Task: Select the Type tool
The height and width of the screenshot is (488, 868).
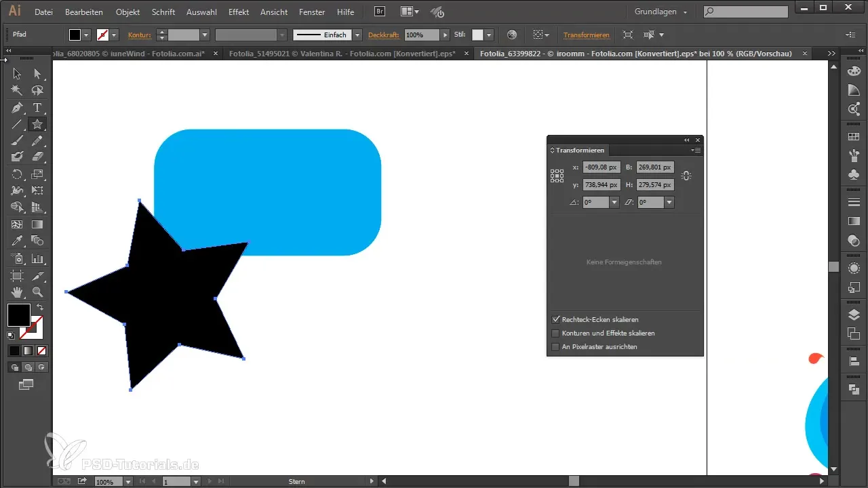Action: click(37, 108)
